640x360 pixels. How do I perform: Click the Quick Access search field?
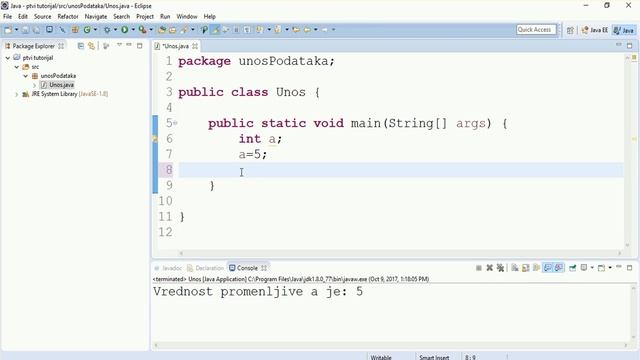click(x=536, y=29)
